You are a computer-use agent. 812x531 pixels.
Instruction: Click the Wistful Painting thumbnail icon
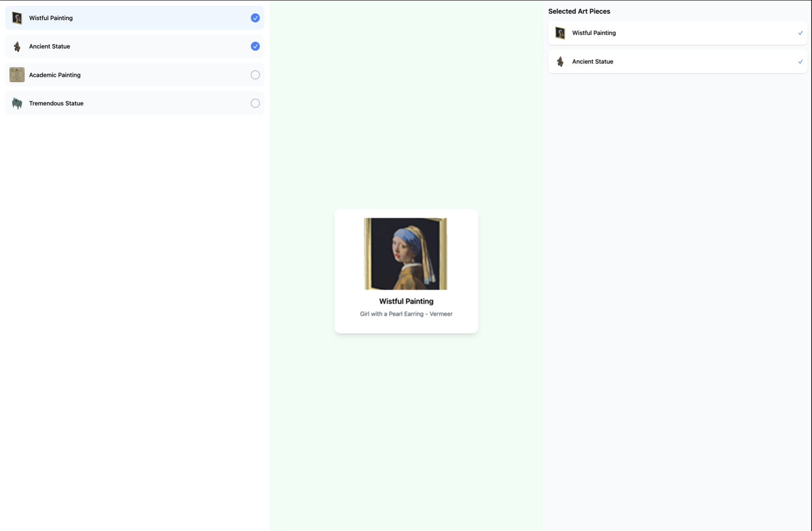tap(17, 18)
